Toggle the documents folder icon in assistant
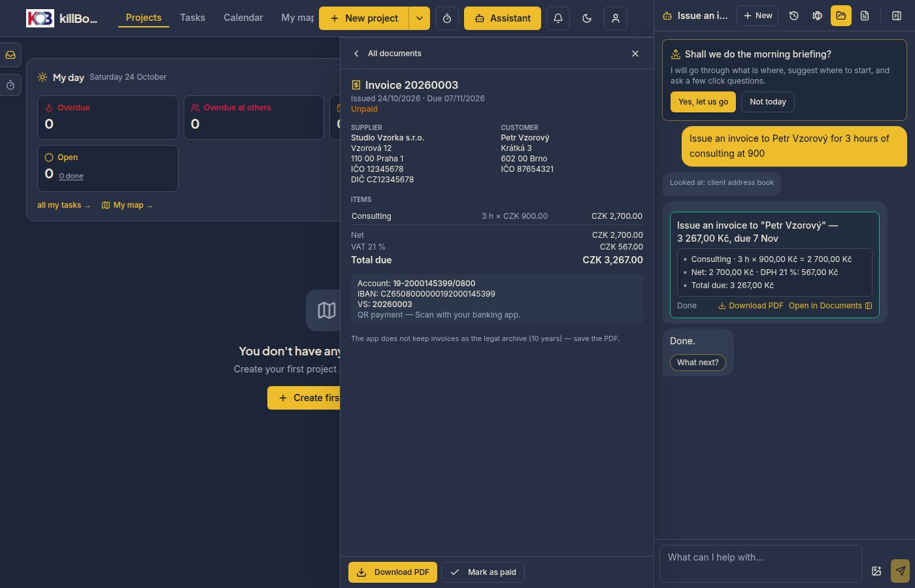 (841, 16)
